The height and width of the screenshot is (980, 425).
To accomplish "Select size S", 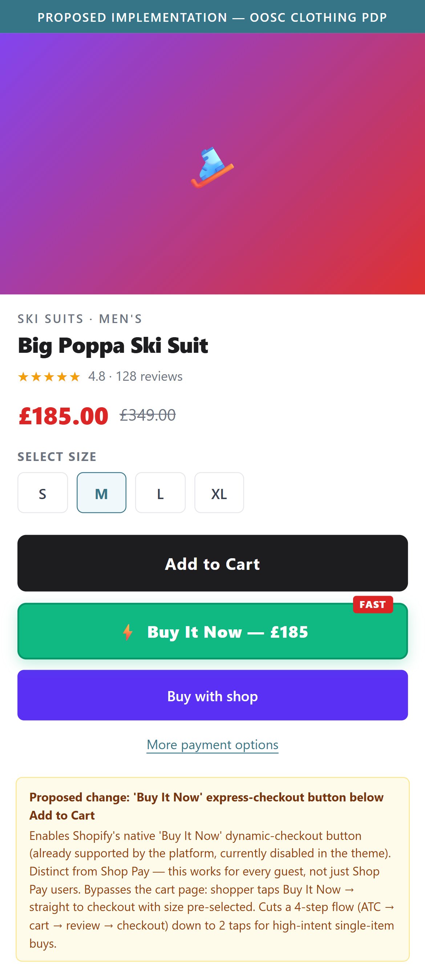I will 42,493.
